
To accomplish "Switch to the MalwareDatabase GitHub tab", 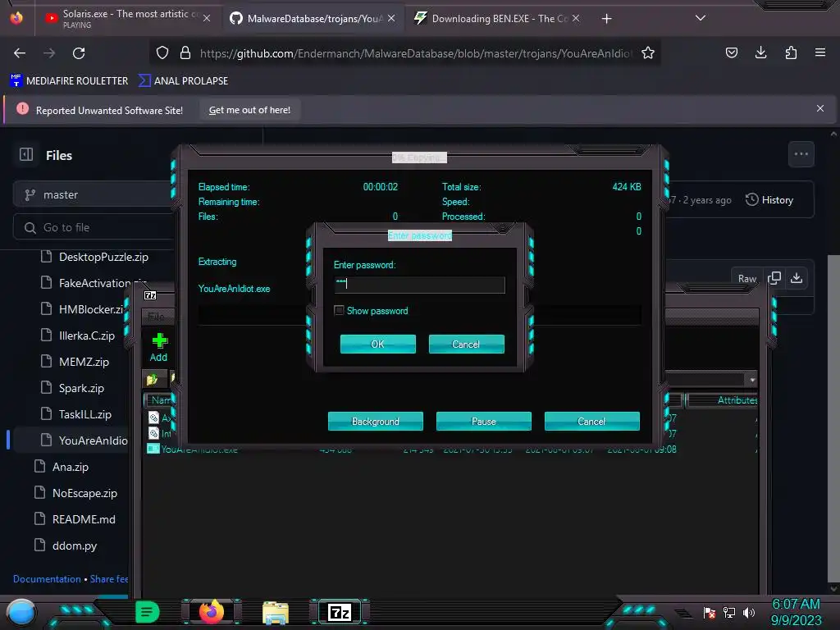I will coord(314,19).
